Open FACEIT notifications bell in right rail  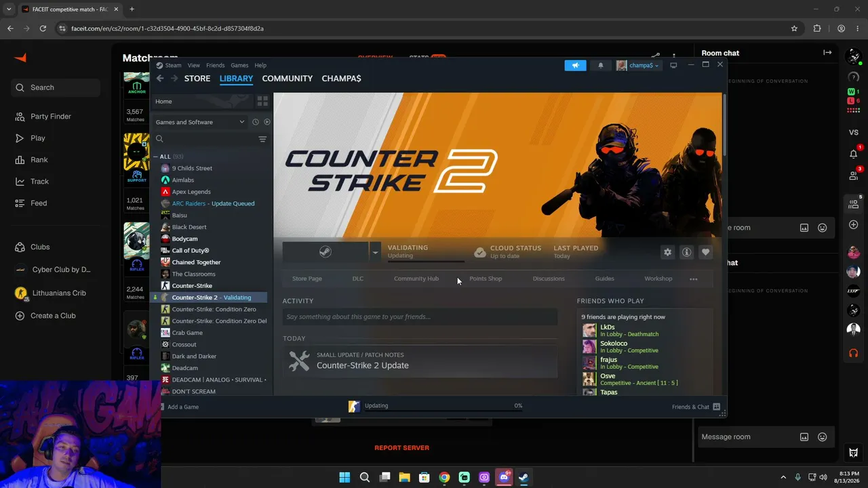(x=854, y=154)
